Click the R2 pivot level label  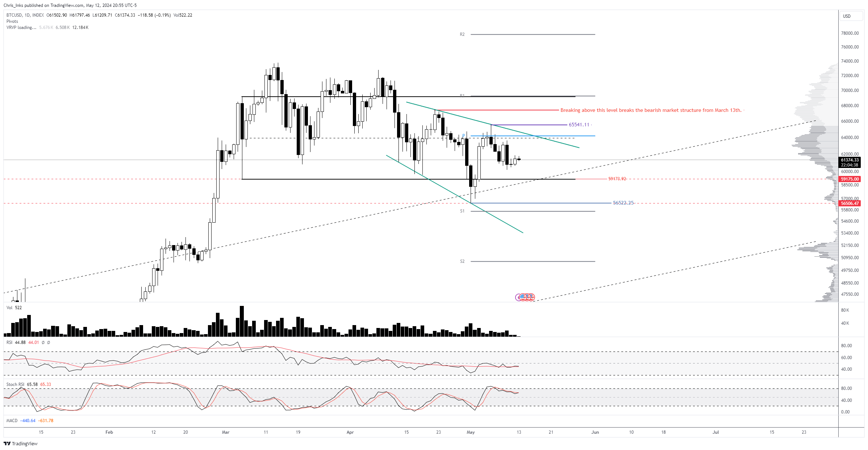click(462, 34)
